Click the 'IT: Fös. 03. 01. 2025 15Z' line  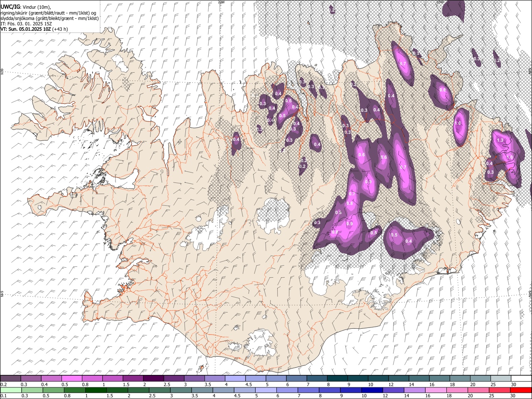coord(26,24)
